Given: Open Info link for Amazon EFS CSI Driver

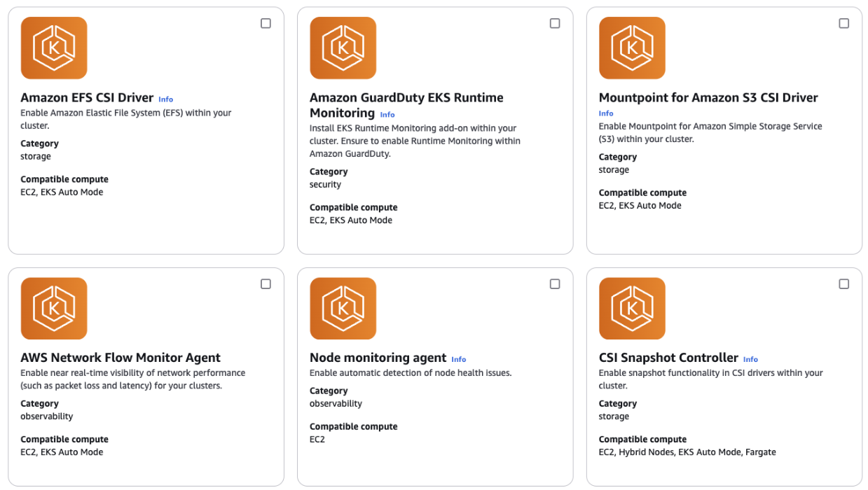Looking at the screenshot, I should tap(165, 99).
